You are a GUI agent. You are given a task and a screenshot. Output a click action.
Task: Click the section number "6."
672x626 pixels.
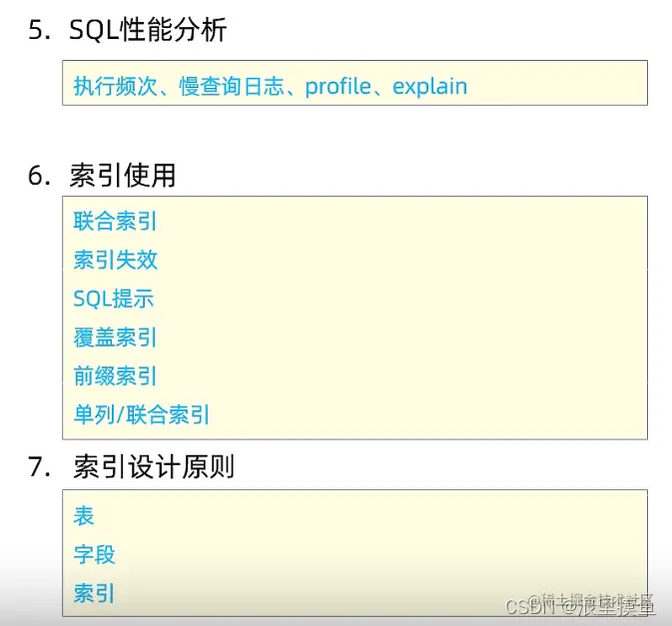click(x=39, y=176)
